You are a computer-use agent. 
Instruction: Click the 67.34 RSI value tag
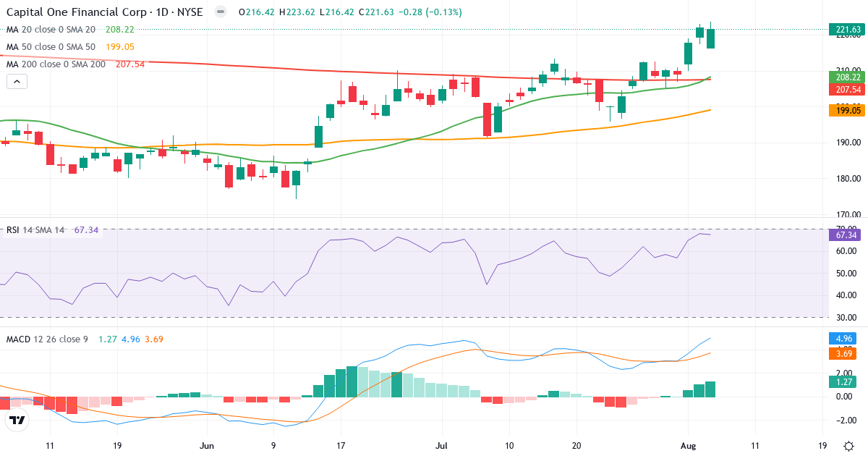pyautogui.click(x=846, y=235)
